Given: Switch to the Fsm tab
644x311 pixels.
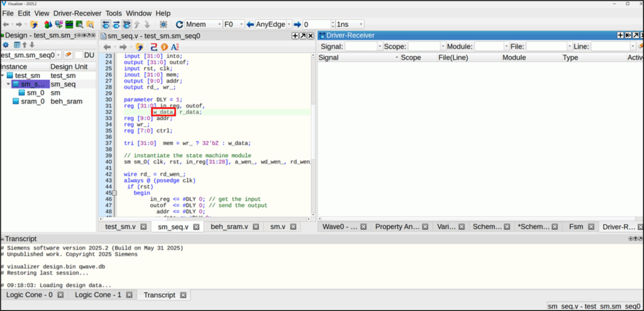Looking at the screenshot, I should point(576,227).
